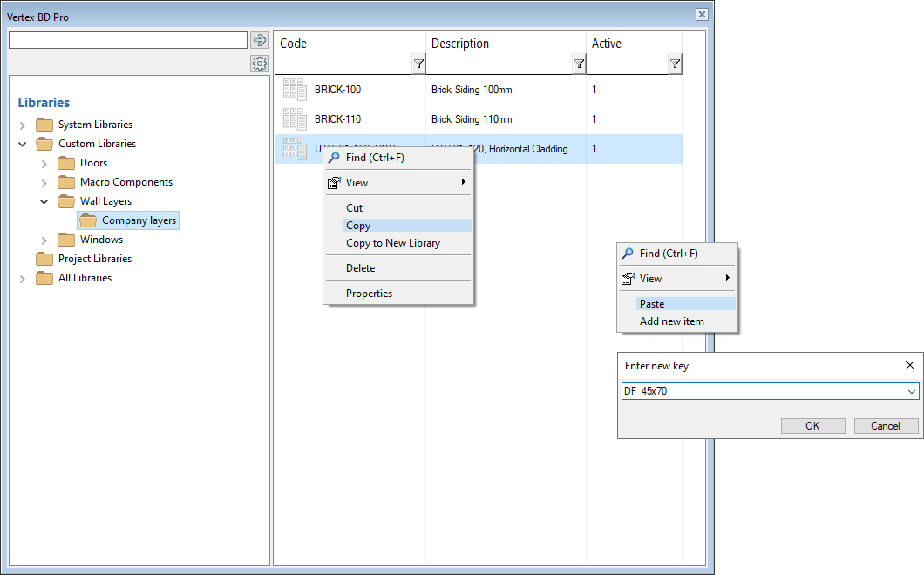Click the search arrow button beside search field
This screenshot has height=575, width=924.
tap(259, 40)
